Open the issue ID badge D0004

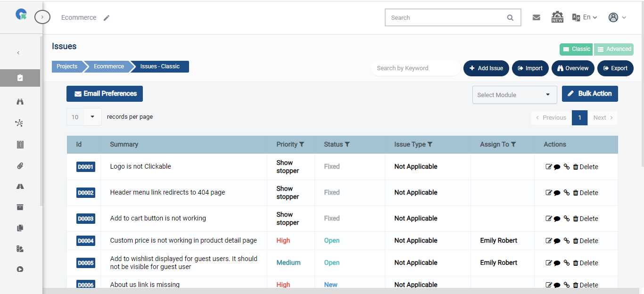point(86,241)
